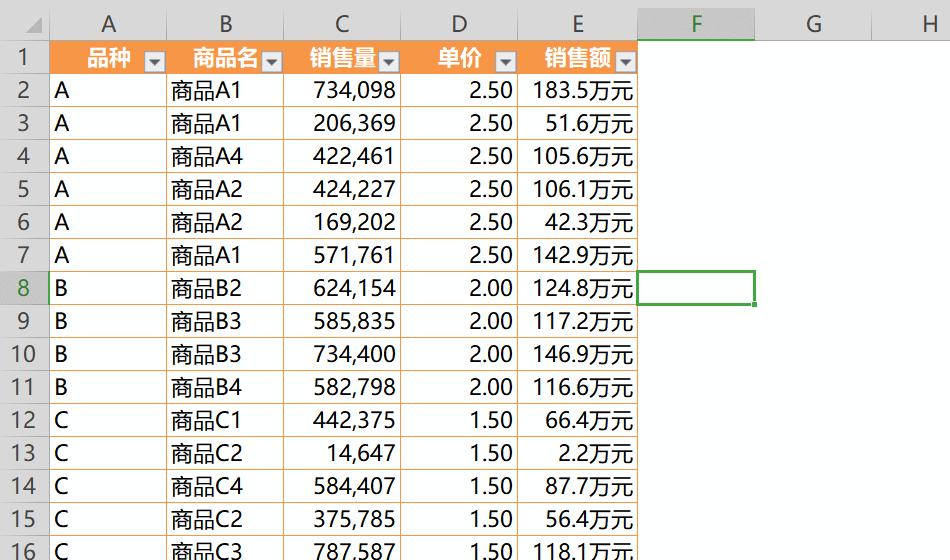Select the 商品B2 cell

225,288
